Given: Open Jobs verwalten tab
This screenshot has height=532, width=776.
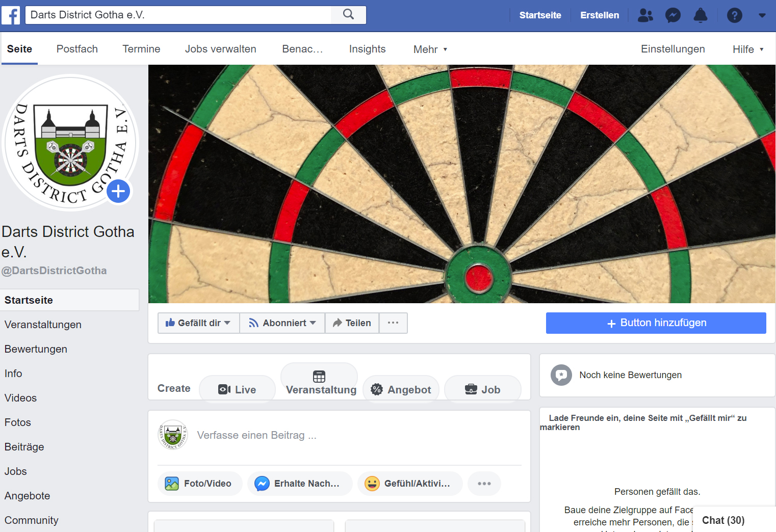Looking at the screenshot, I should pyautogui.click(x=220, y=49).
